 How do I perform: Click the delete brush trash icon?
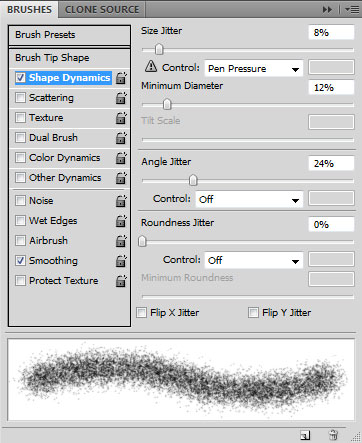[x=333, y=435]
